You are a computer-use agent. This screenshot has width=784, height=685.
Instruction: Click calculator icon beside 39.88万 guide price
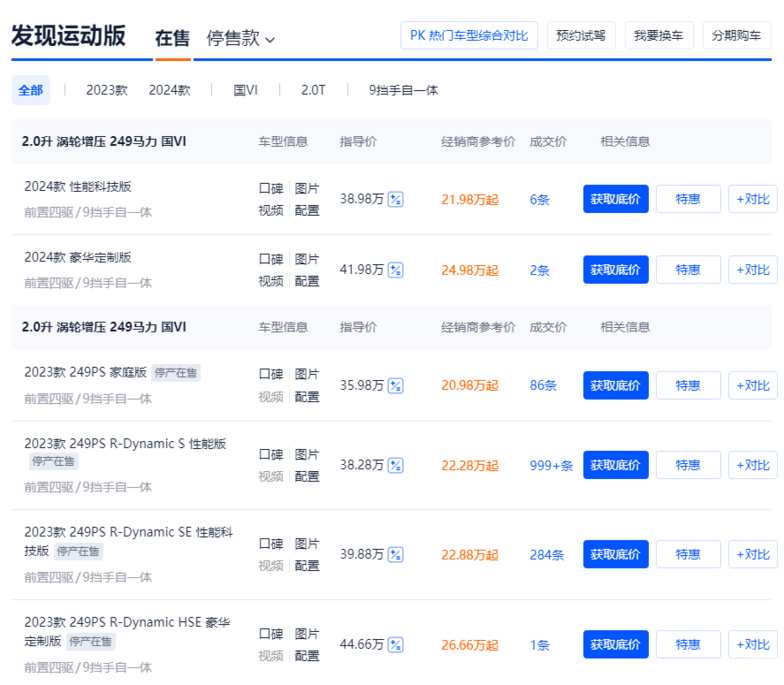tap(396, 555)
